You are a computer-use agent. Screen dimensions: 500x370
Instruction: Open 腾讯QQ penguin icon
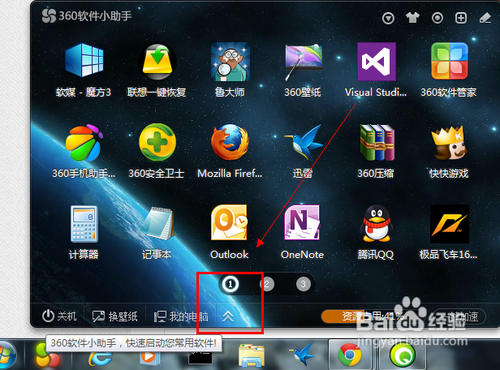point(376,223)
